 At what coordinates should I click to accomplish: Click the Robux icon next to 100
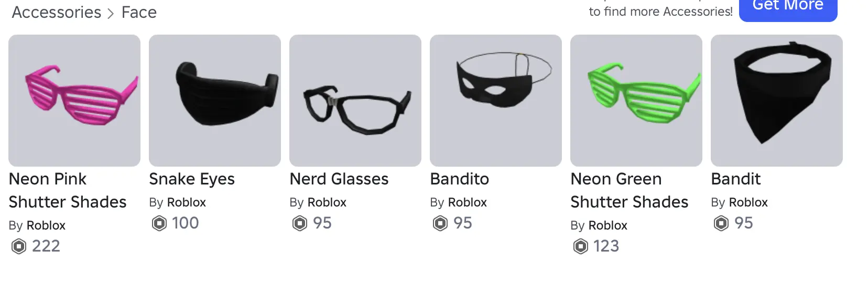pyautogui.click(x=159, y=223)
